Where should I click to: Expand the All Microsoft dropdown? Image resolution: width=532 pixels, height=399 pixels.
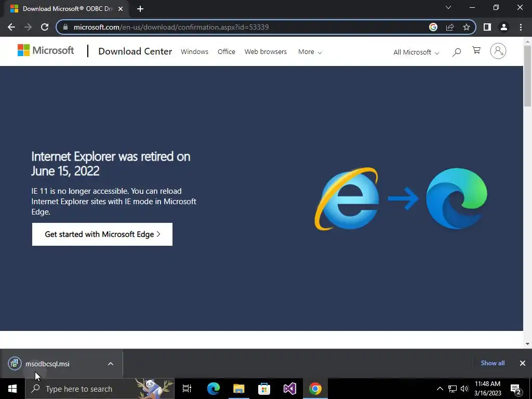pos(416,52)
